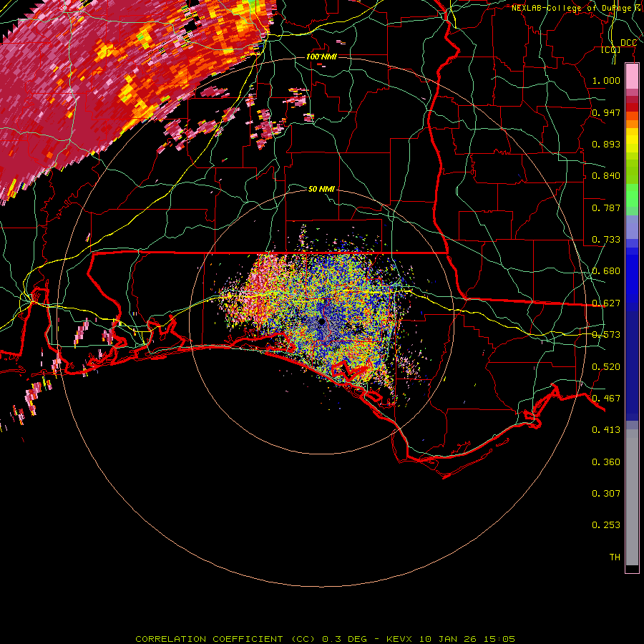Select the 0.413 scale value
Viewport: 644px width, 644px height.
606,430
